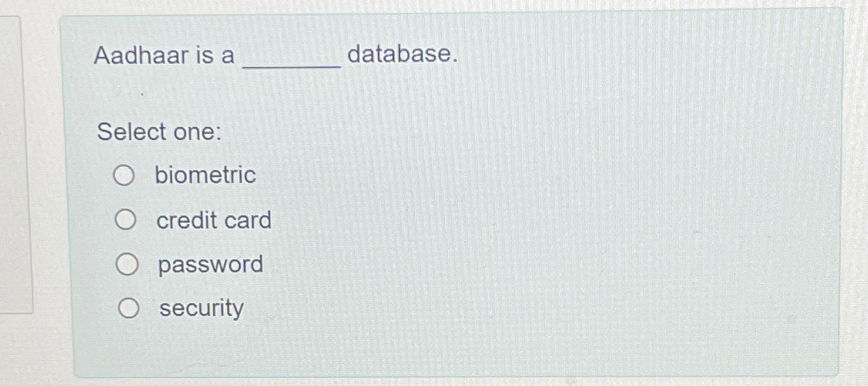This screenshot has height=386, width=868.
Task: Click the 'security' answer label text
Action: click(x=201, y=309)
